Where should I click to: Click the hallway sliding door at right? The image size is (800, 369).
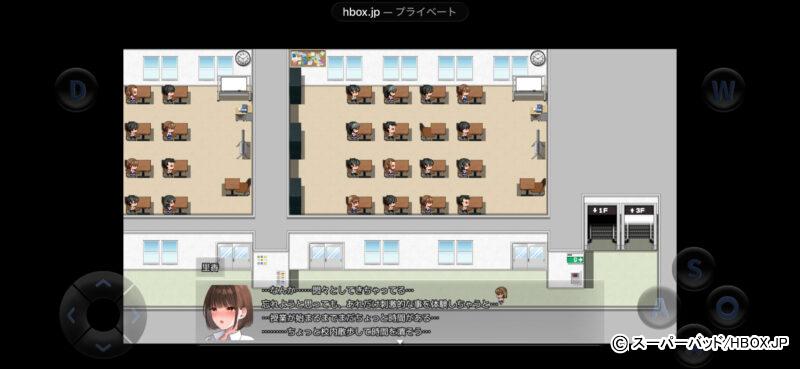coord(529,256)
